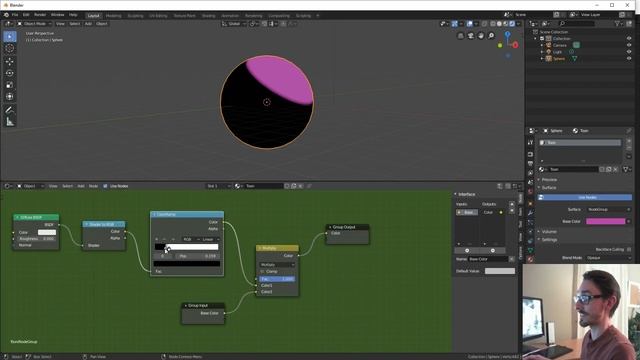Select the Select Box tool
This screenshot has height=360, width=640.
coord(10,36)
